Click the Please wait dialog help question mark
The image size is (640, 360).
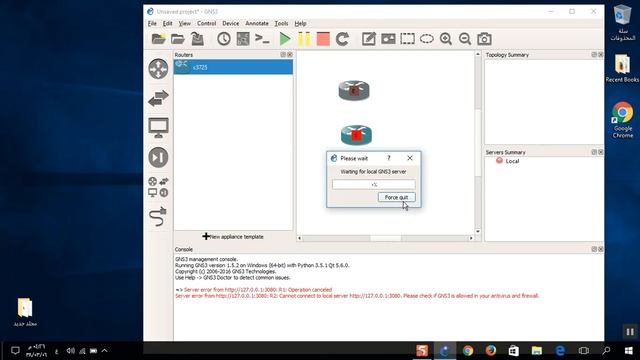click(389, 158)
